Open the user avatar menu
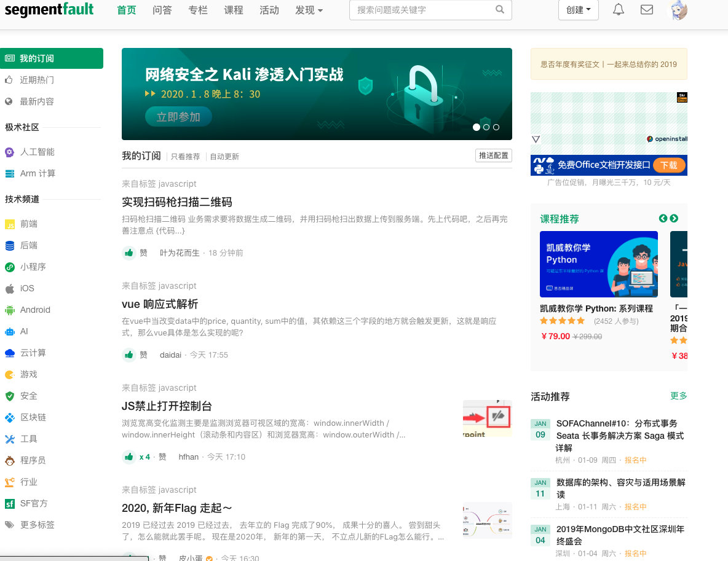The height and width of the screenshot is (561, 728). point(678,10)
